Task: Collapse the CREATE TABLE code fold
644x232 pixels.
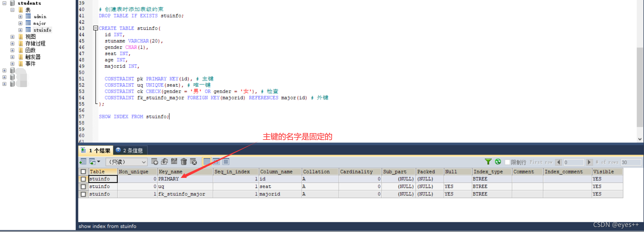Action: coord(96,28)
